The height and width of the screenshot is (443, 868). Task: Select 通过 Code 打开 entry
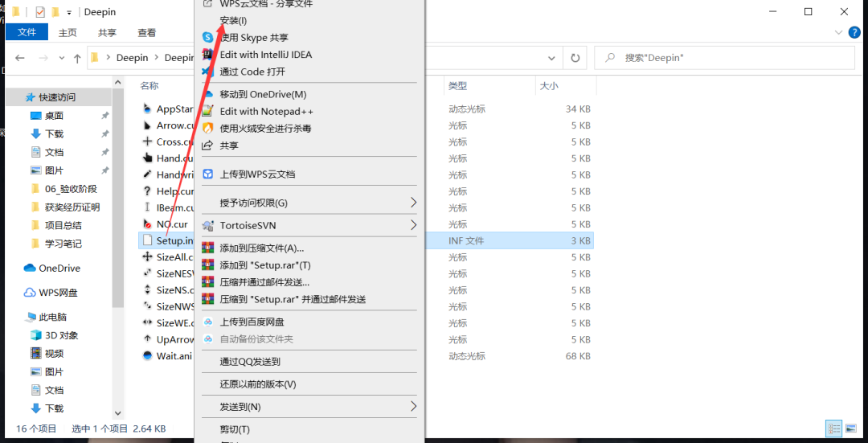pos(252,72)
